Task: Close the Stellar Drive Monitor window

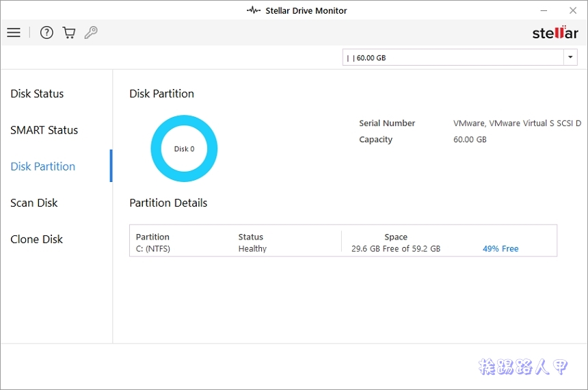Action: (573, 10)
